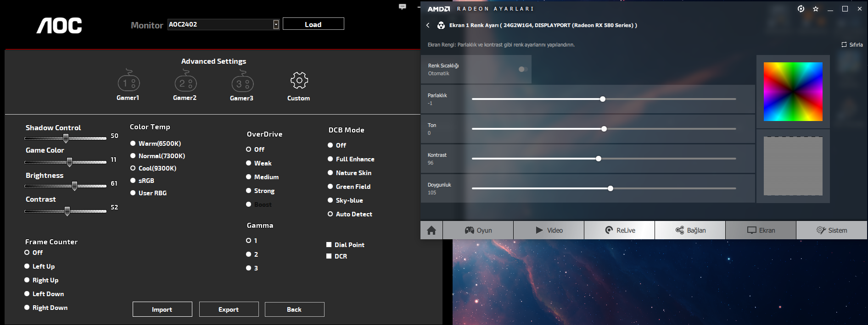Set Frame Counter to Right Up
868x325 pixels.
28,280
